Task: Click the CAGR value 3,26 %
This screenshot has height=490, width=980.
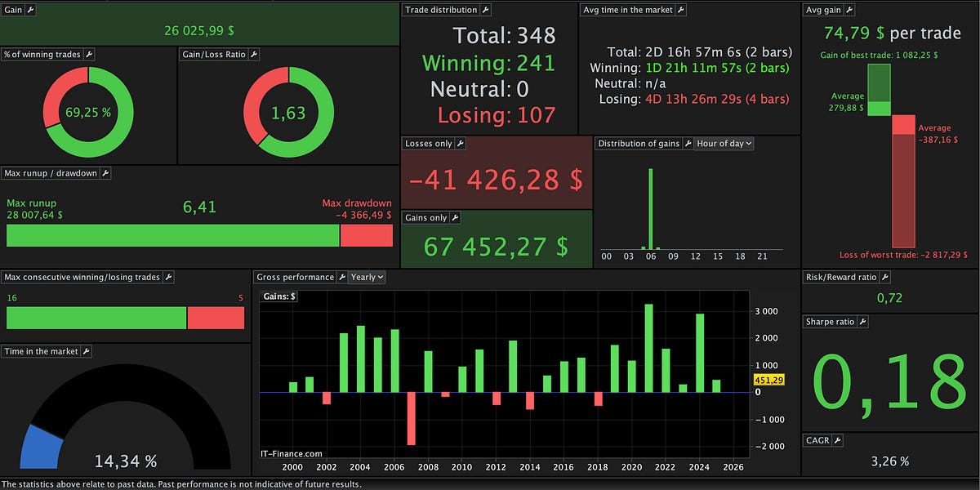Action: (x=889, y=461)
